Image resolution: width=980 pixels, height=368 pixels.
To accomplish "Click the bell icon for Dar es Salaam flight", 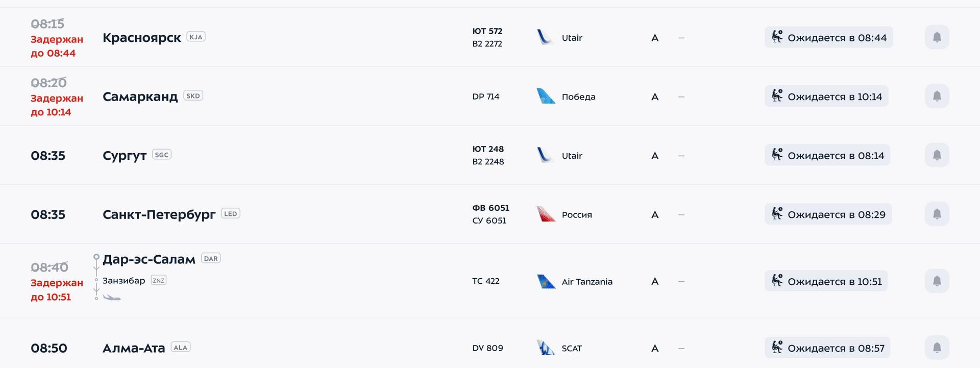I will [937, 281].
